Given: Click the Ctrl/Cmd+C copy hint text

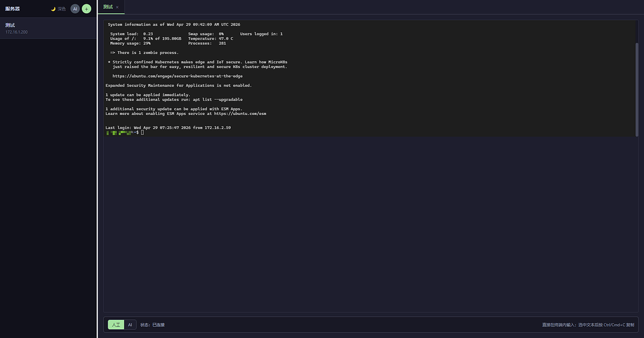Looking at the screenshot, I should pyautogui.click(x=588, y=325).
